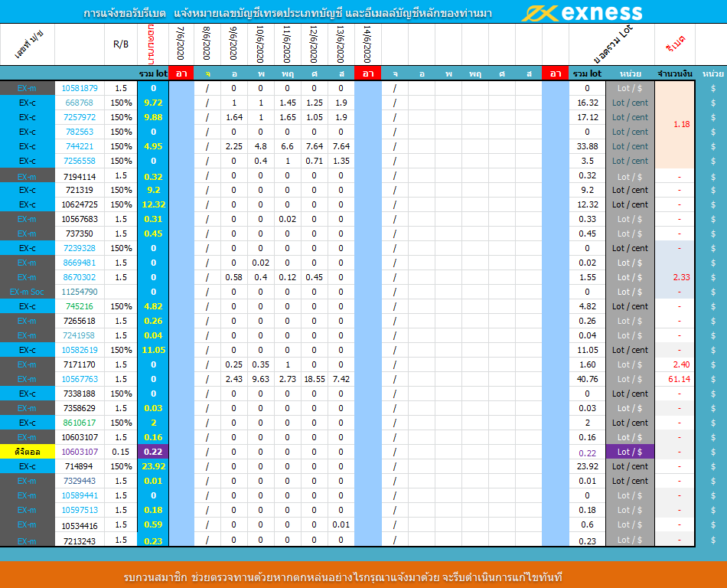Click account number 10567763

click(80, 379)
